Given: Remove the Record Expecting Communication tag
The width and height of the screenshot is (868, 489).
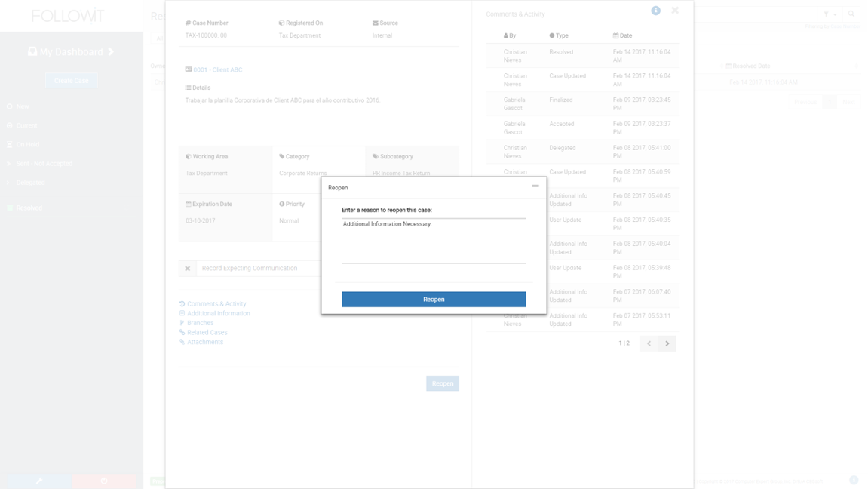Looking at the screenshot, I should [x=186, y=268].
